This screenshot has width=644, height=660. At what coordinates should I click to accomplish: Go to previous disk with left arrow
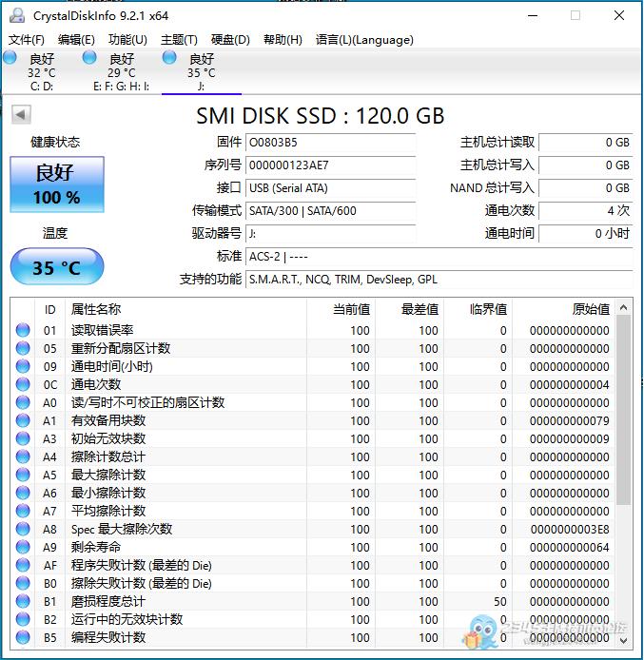[21, 114]
